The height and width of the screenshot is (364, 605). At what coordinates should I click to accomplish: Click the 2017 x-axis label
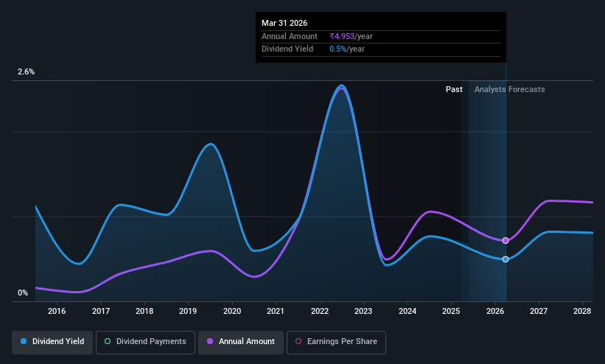coord(101,311)
